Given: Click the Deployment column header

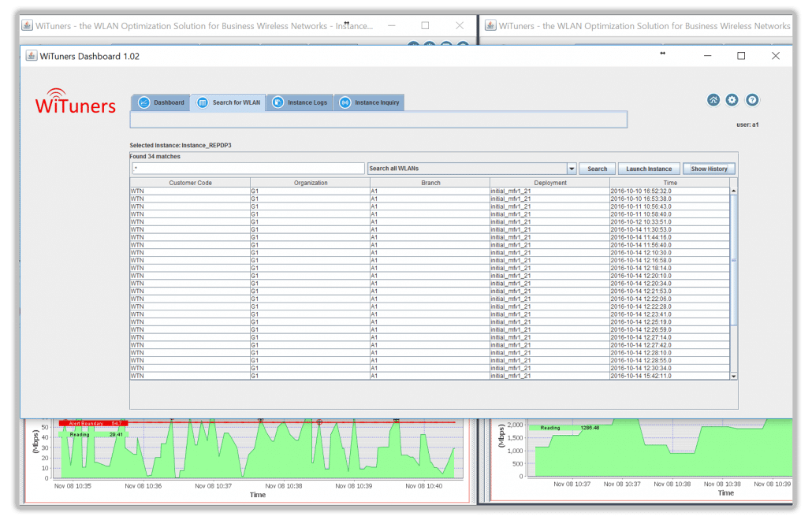Looking at the screenshot, I should [x=550, y=183].
